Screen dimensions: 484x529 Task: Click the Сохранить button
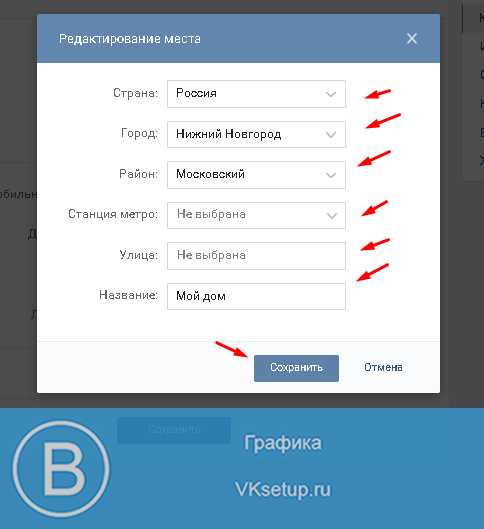[x=296, y=368]
